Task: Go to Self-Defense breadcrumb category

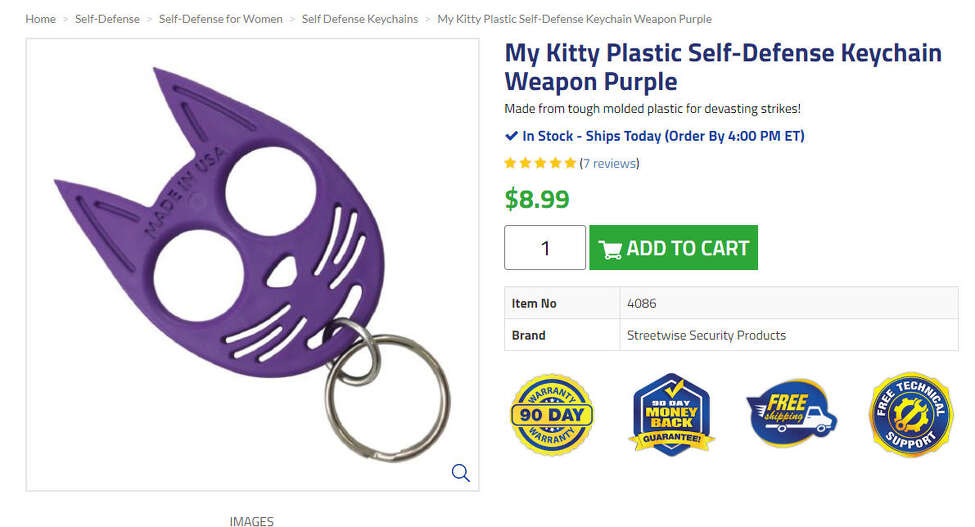Action: click(x=107, y=19)
